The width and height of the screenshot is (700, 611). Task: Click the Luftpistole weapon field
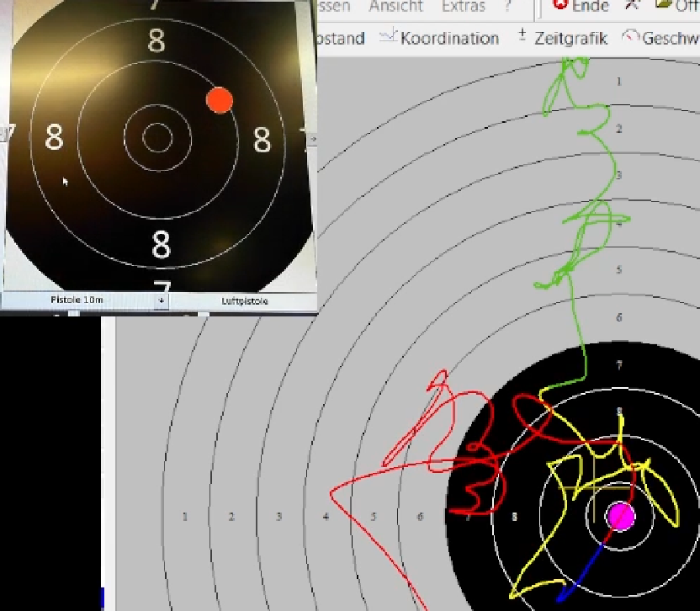[x=244, y=300]
